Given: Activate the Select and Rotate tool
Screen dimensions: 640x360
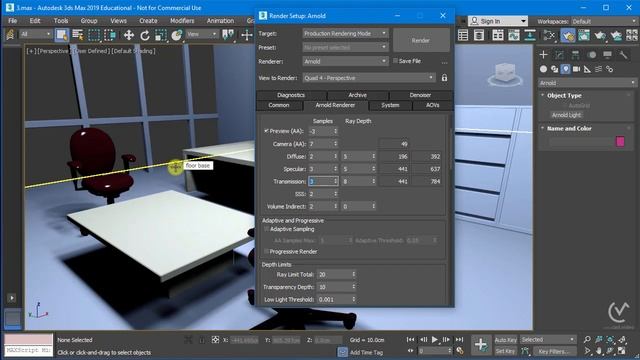Looking at the screenshot, I should [x=145, y=36].
